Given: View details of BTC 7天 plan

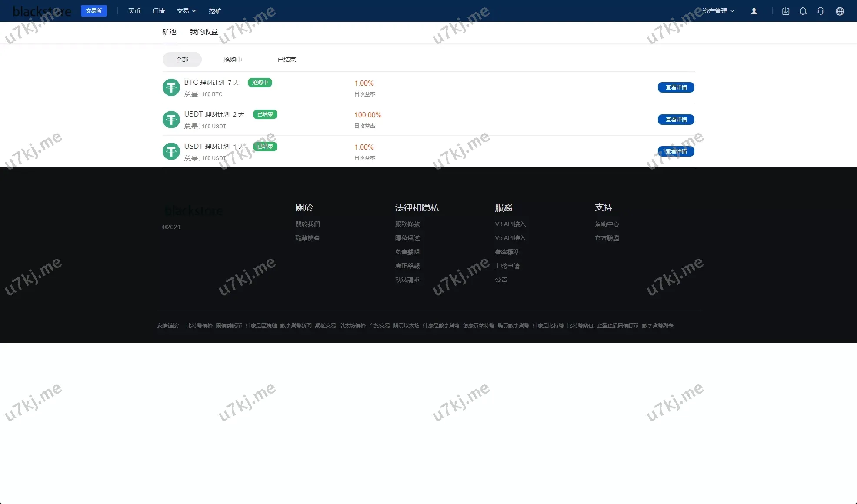Looking at the screenshot, I should [x=676, y=87].
